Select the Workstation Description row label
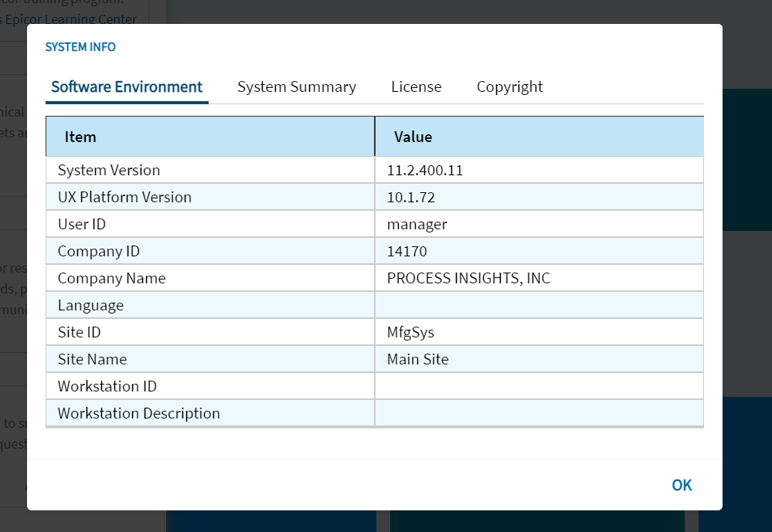The height and width of the screenshot is (532, 772). click(139, 413)
